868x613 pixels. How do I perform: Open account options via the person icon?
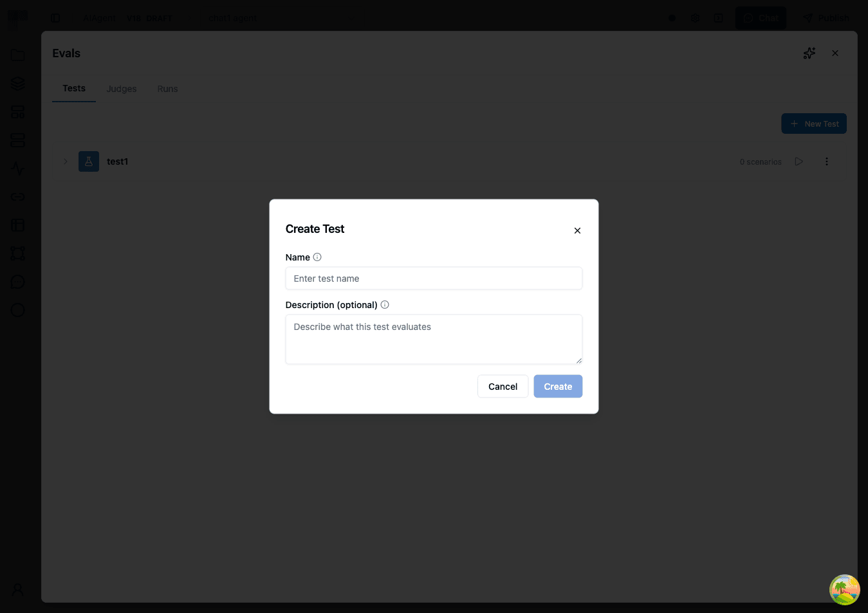[x=17, y=589]
